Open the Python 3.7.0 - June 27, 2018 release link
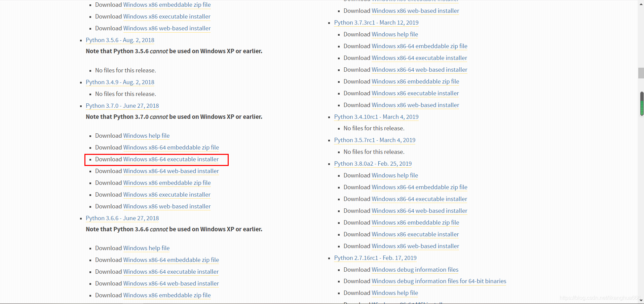This screenshot has height=304, width=644. pyautogui.click(x=122, y=106)
